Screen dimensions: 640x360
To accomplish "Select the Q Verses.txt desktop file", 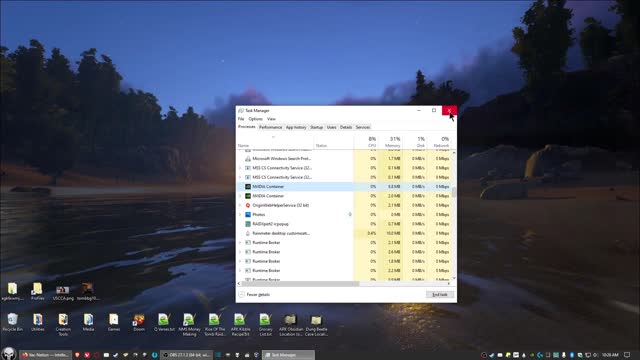I will 164,322.
